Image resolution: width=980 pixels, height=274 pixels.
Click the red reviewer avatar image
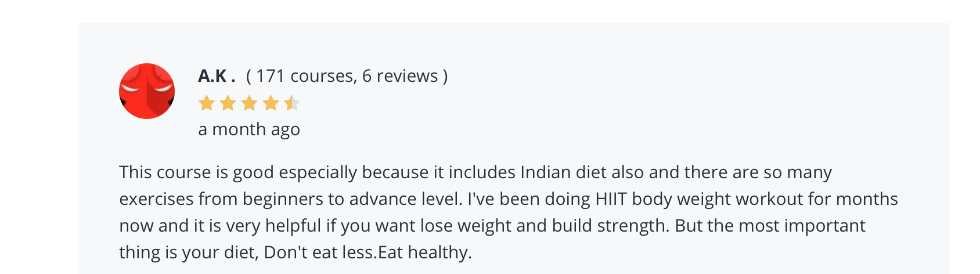click(147, 91)
